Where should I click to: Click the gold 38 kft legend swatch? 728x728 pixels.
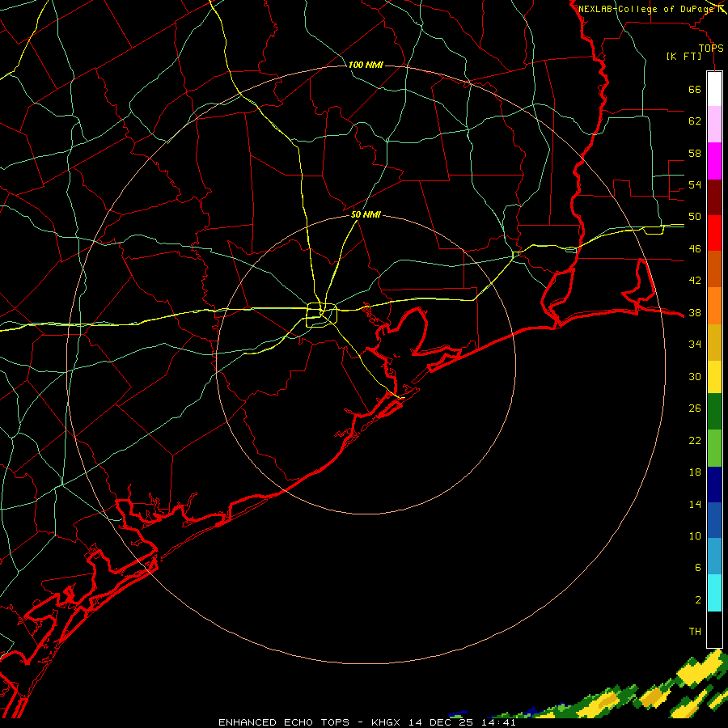click(714, 342)
